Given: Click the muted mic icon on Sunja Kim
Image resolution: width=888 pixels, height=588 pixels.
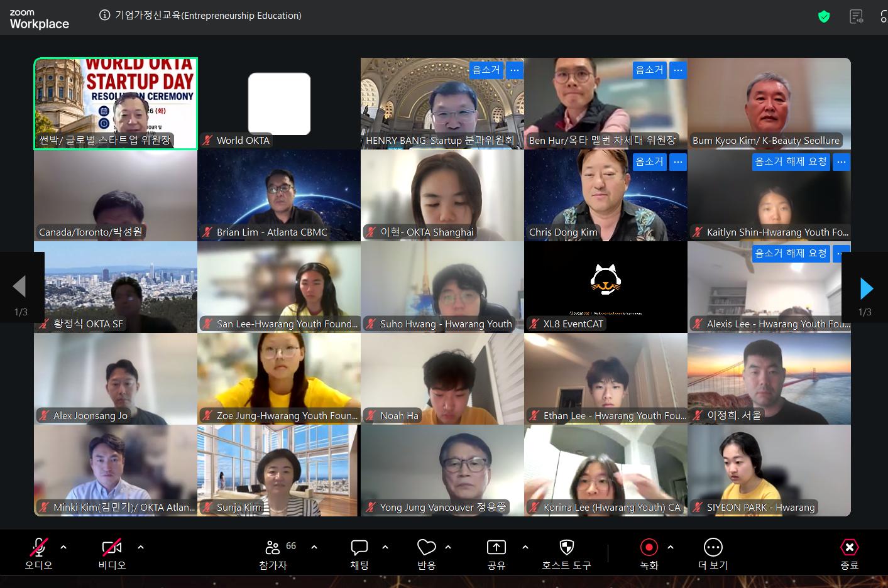Looking at the screenshot, I should (x=207, y=508).
